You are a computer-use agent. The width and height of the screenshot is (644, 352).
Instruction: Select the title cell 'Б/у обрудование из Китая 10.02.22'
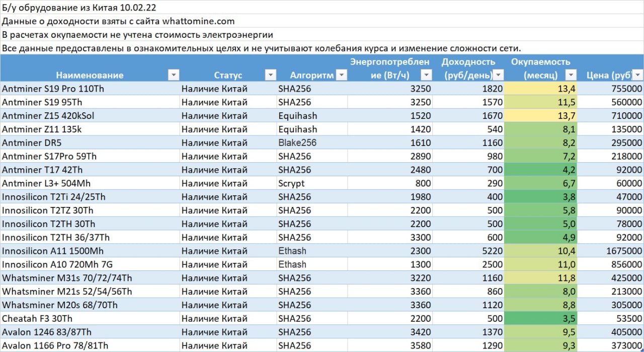tap(322, 7)
